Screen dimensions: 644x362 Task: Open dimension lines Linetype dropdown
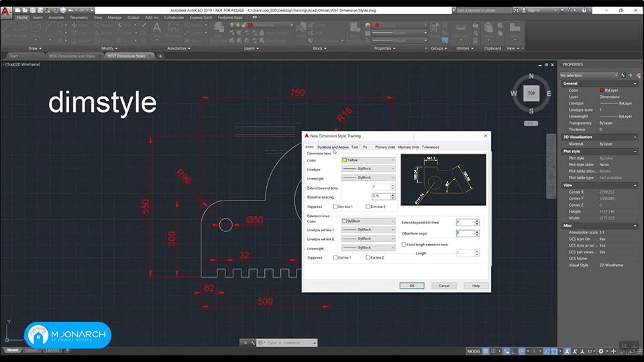click(368, 169)
